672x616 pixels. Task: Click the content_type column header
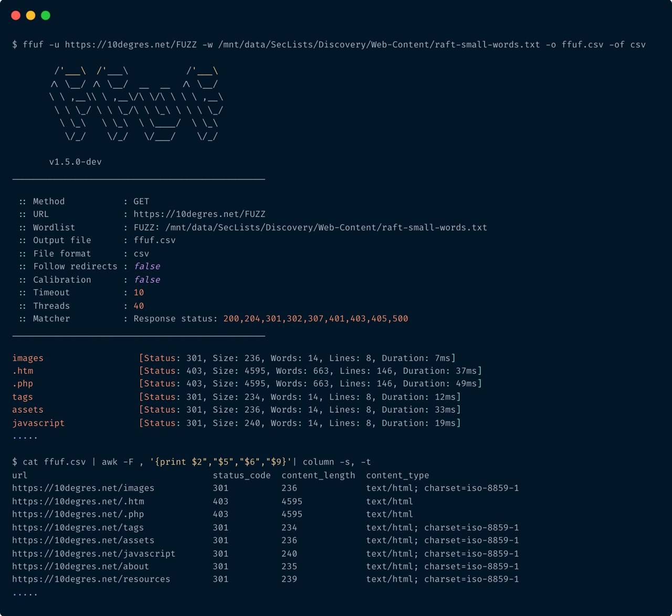(397, 475)
